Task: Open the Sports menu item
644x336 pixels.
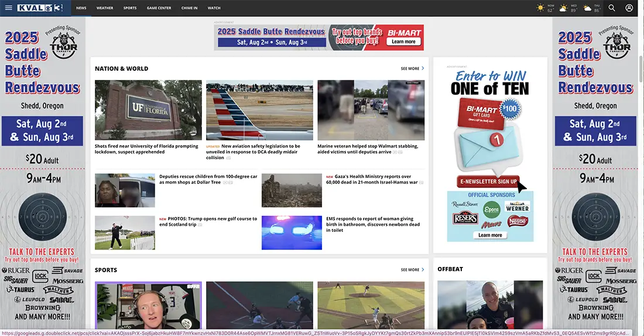Action: pyautogui.click(x=130, y=8)
